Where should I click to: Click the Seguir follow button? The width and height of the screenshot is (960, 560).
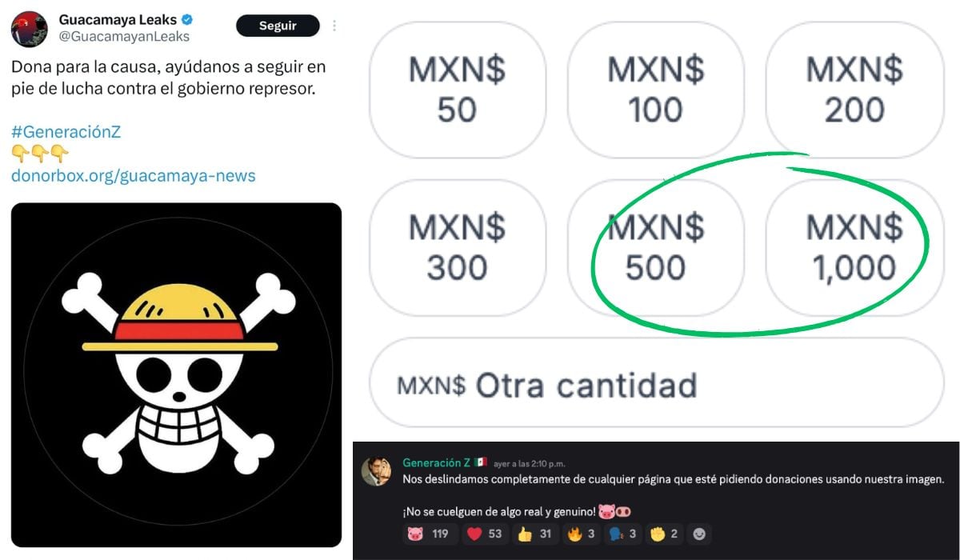point(278,26)
